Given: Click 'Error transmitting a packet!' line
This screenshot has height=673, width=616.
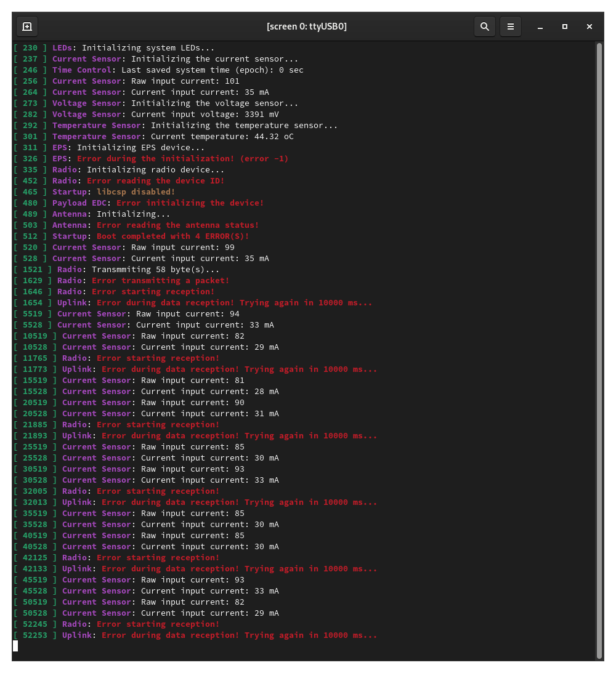Looking at the screenshot, I should pos(121,281).
